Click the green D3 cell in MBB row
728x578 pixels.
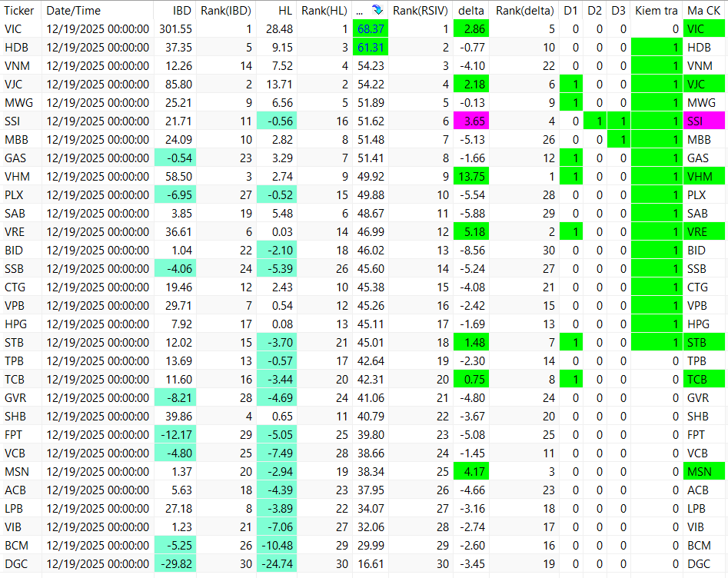click(x=618, y=139)
